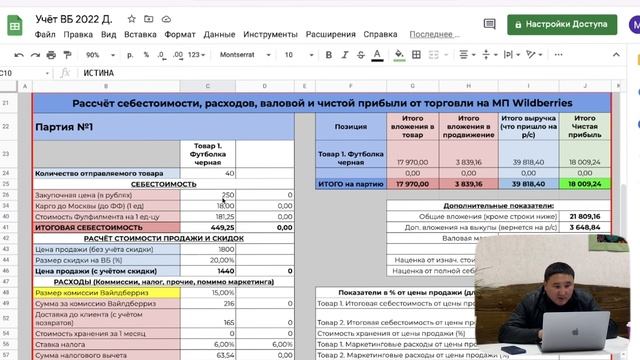Open the Данные menu
Image resolution: width=640 pixels, height=360 pixels.
(x=219, y=34)
